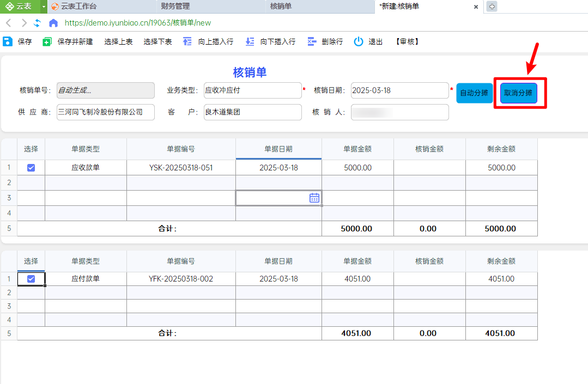The height and width of the screenshot is (384, 588).
Task: Toggle checkbox for YSK-20250318-051 row
Action: pos(31,167)
